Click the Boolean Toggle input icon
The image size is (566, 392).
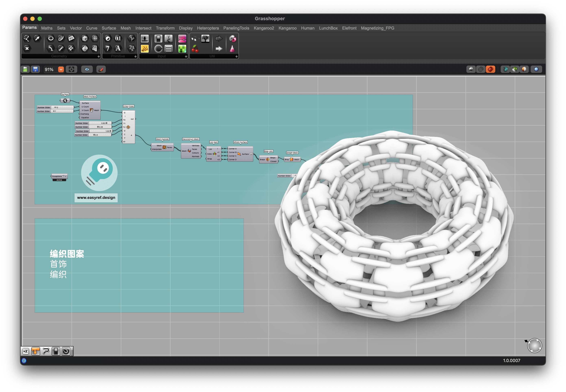pyautogui.click(x=158, y=39)
